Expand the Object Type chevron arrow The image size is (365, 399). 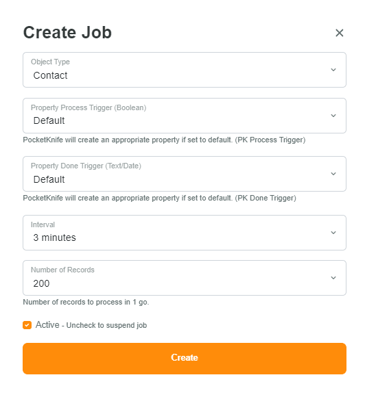[333, 70]
